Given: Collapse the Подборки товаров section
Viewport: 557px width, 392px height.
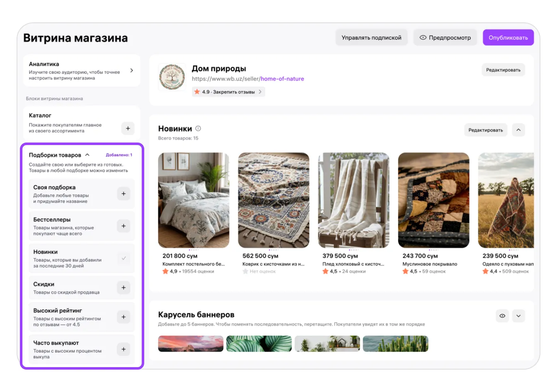Looking at the screenshot, I should 87,155.
